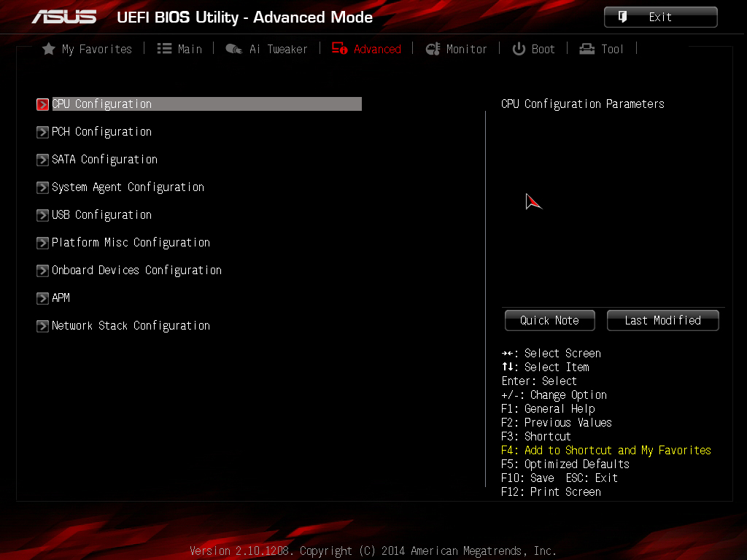Expand PCH Configuration arrow

(x=42, y=132)
